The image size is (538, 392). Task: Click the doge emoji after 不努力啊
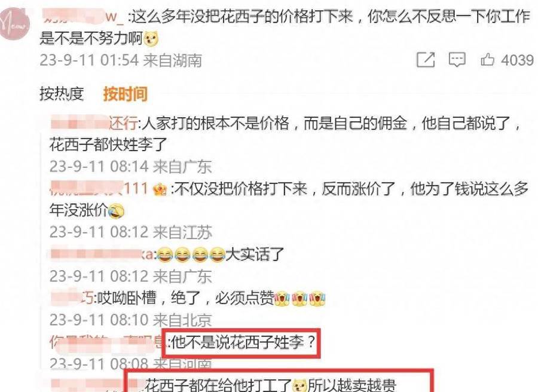[x=151, y=38]
